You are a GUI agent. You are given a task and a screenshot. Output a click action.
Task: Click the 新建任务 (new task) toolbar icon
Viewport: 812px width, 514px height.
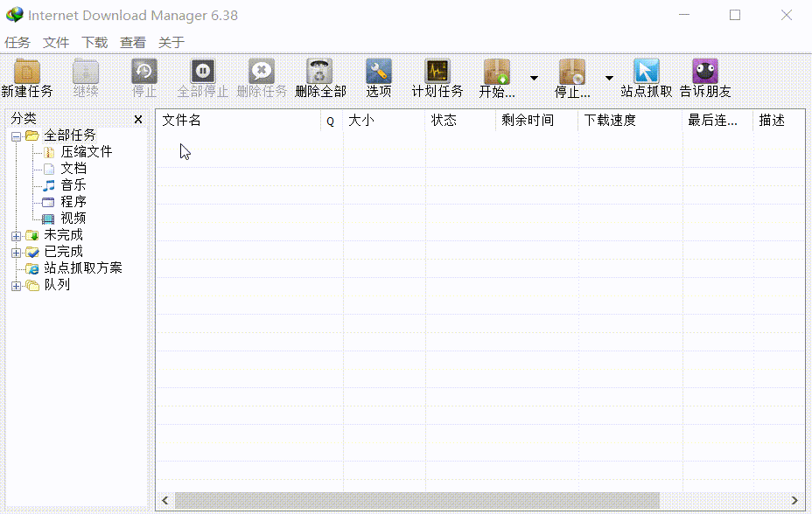click(27, 72)
